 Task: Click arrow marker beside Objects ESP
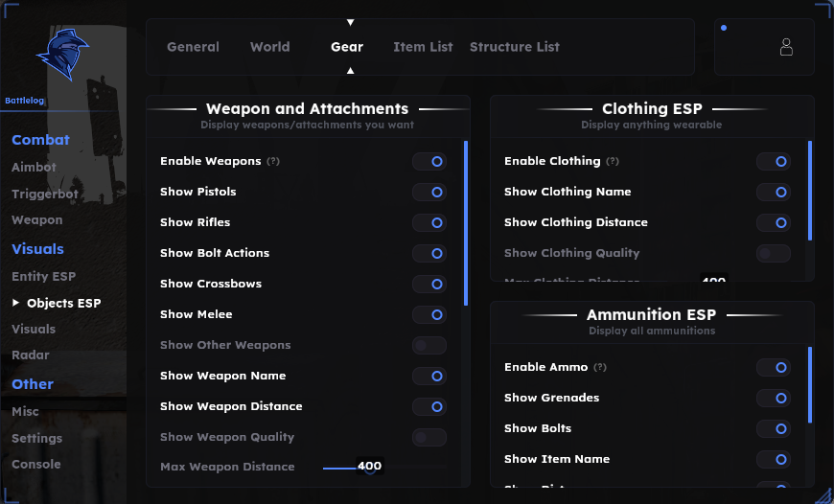tap(16, 303)
